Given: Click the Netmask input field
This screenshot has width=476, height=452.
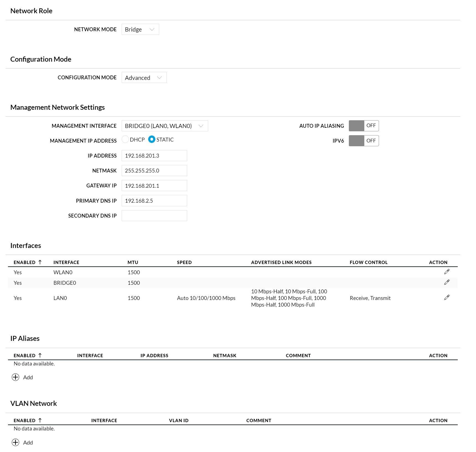Looking at the screenshot, I should click(x=154, y=171).
